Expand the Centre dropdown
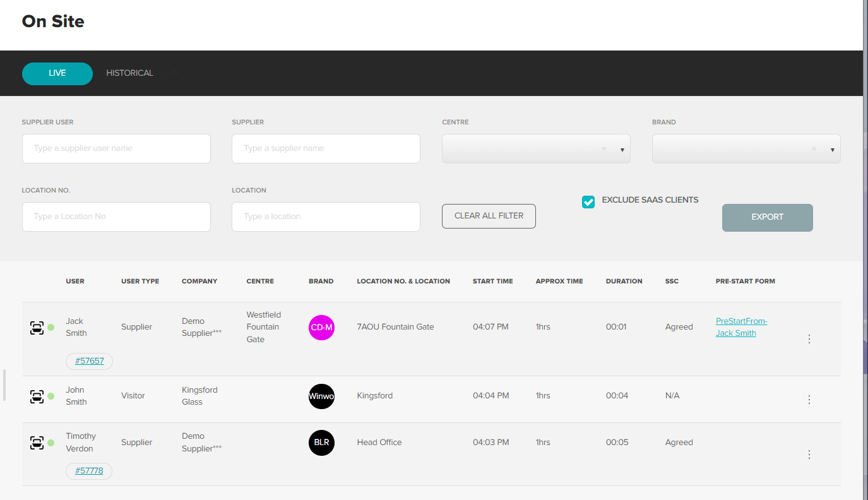Image resolution: width=868 pixels, height=500 pixels. point(622,150)
